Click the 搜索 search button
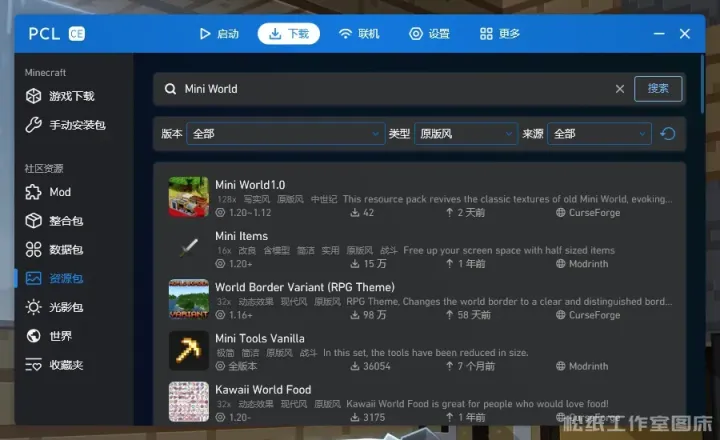 (658, 89)
